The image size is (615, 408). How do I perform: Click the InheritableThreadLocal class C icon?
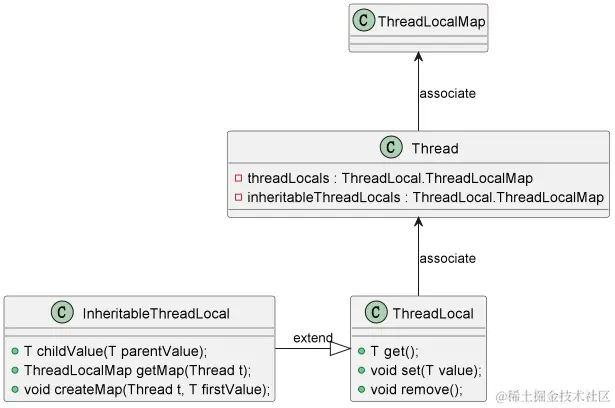62,312
